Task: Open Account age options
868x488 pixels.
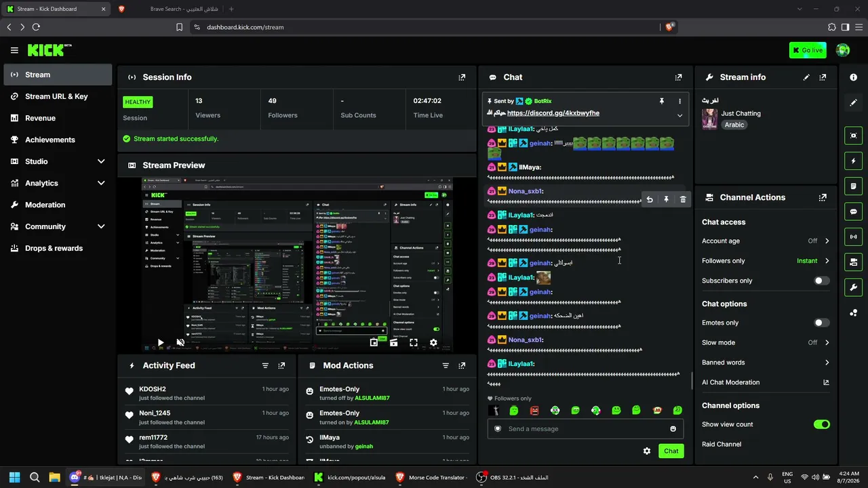Action: click(x=766, y=241)
